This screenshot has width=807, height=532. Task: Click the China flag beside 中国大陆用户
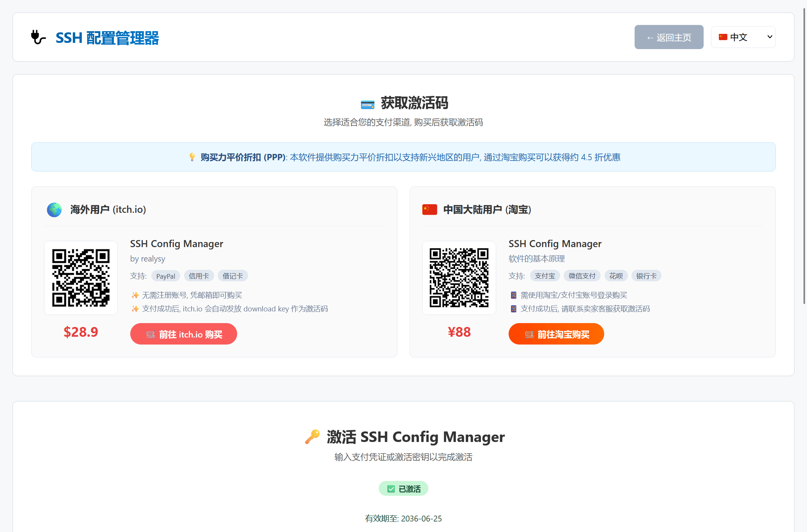pos(429,210)
